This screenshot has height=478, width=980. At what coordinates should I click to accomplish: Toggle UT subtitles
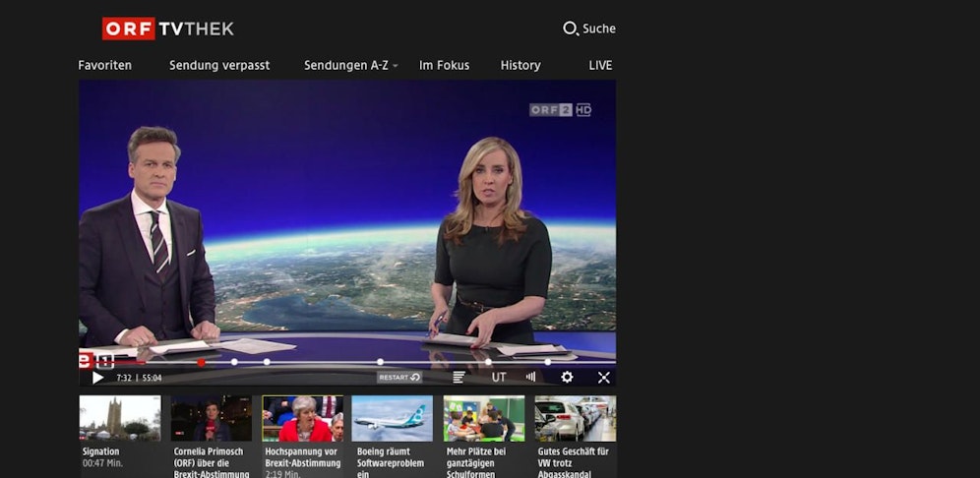tap(499, 378)
